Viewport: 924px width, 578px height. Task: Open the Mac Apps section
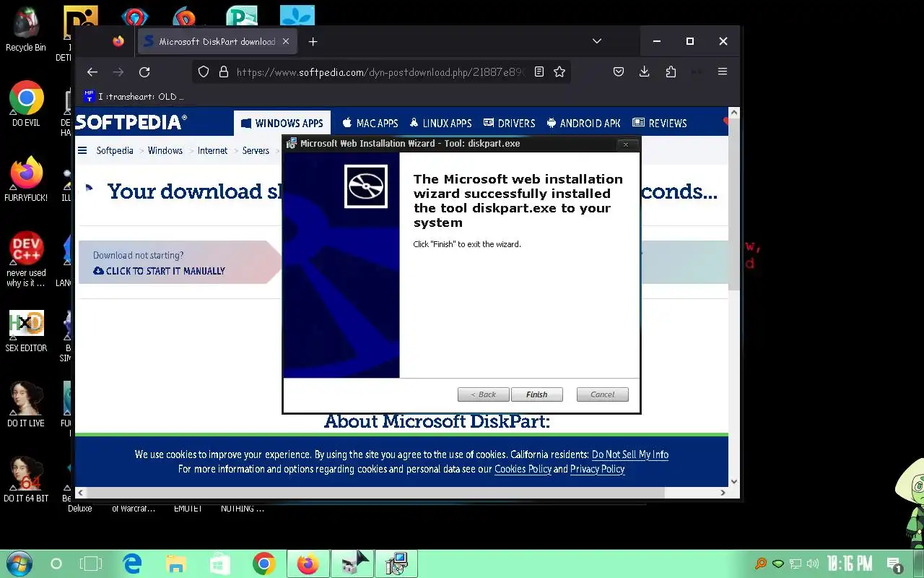[370, 123]
